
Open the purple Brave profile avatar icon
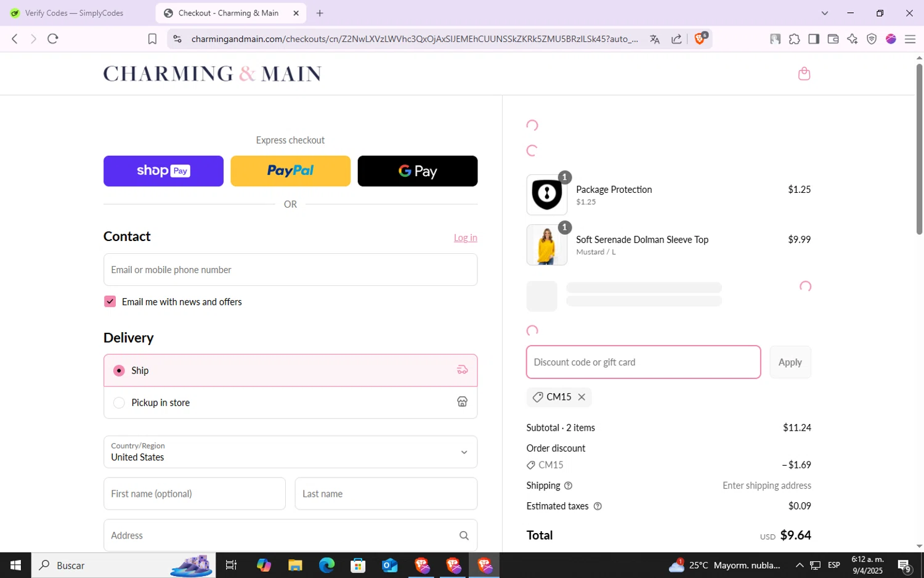(x=891, y=39)
